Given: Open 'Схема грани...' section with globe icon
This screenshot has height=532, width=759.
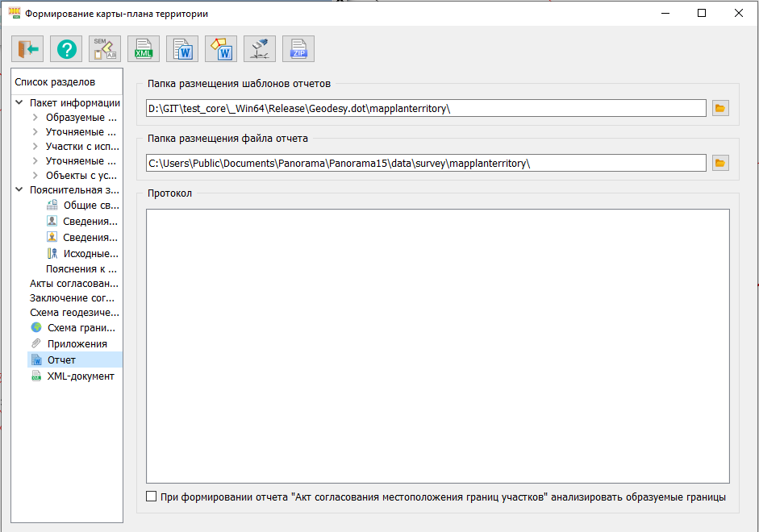Looking at the screenshot, I should (x=81, y=328).
